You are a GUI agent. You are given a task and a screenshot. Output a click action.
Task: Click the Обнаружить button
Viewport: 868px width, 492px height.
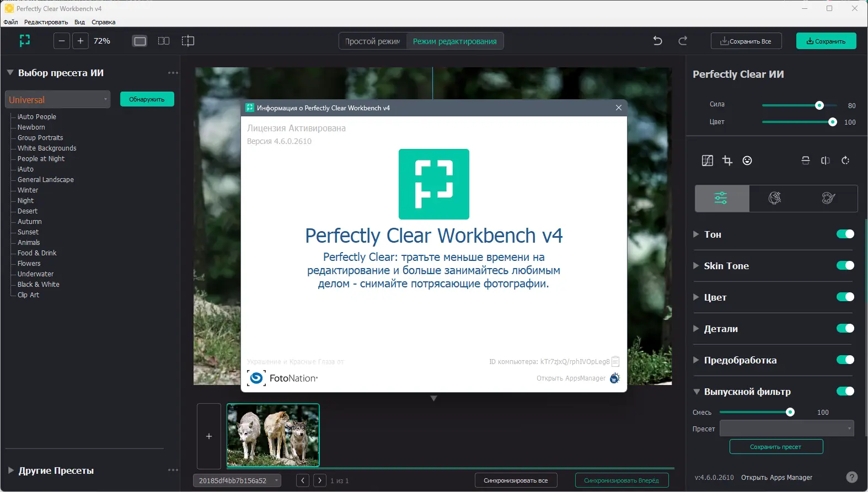[147, 99]
